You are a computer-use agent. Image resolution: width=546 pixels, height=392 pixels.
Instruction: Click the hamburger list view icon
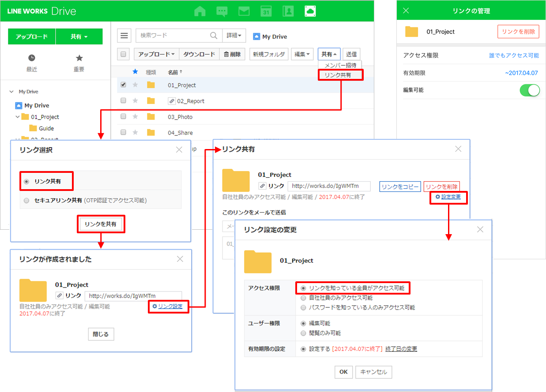pos(124,36)
